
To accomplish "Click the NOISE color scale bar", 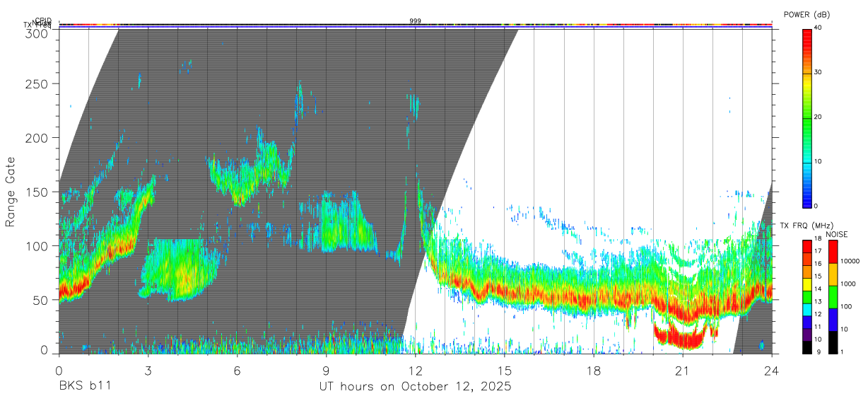I will [833, 296].
